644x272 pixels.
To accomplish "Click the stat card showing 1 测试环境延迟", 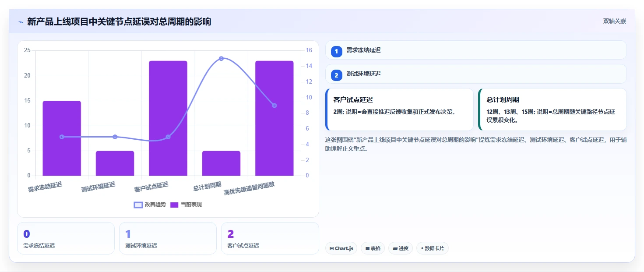I will (168, 238).
